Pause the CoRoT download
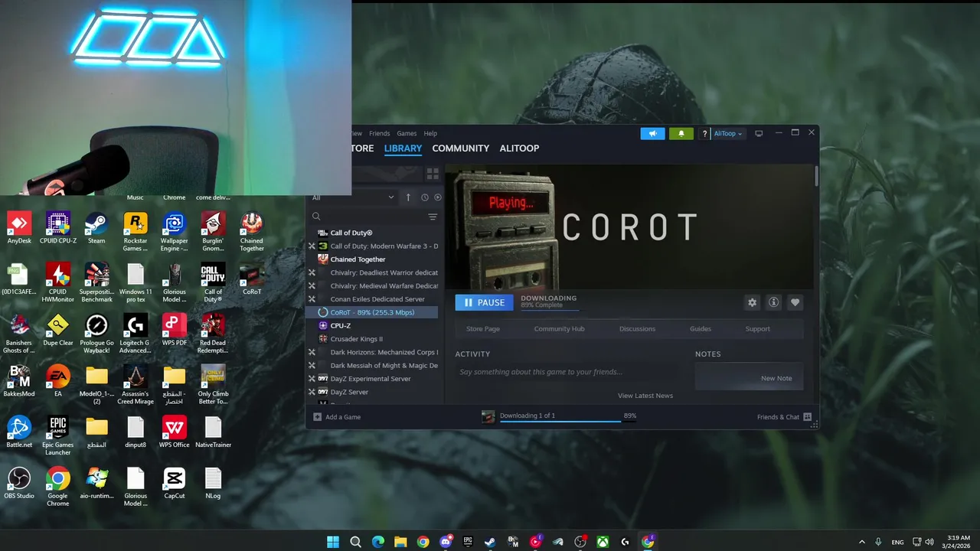980x551 pixels. [x=484, y=302]
